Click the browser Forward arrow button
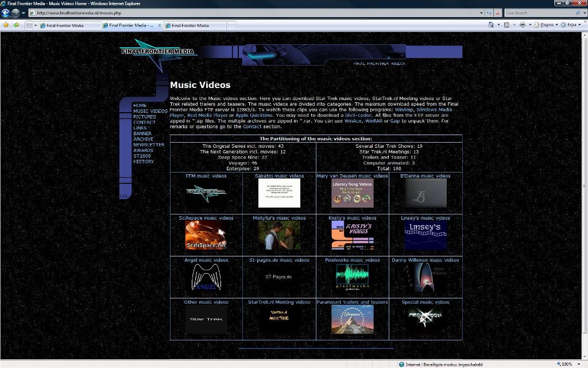This screenshot has width=588, height=368. [x=16, y=13]
